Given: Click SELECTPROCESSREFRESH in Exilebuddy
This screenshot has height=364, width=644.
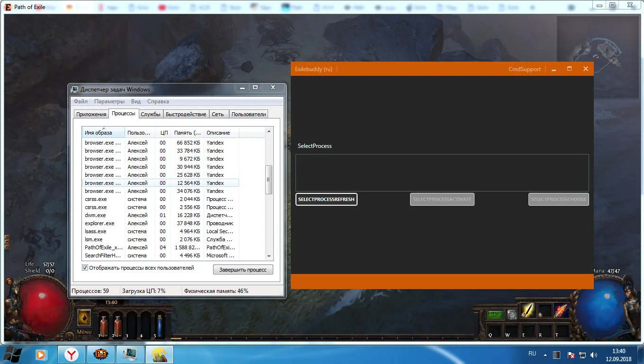Looking at the screenshot, I should tap(326, 199).
